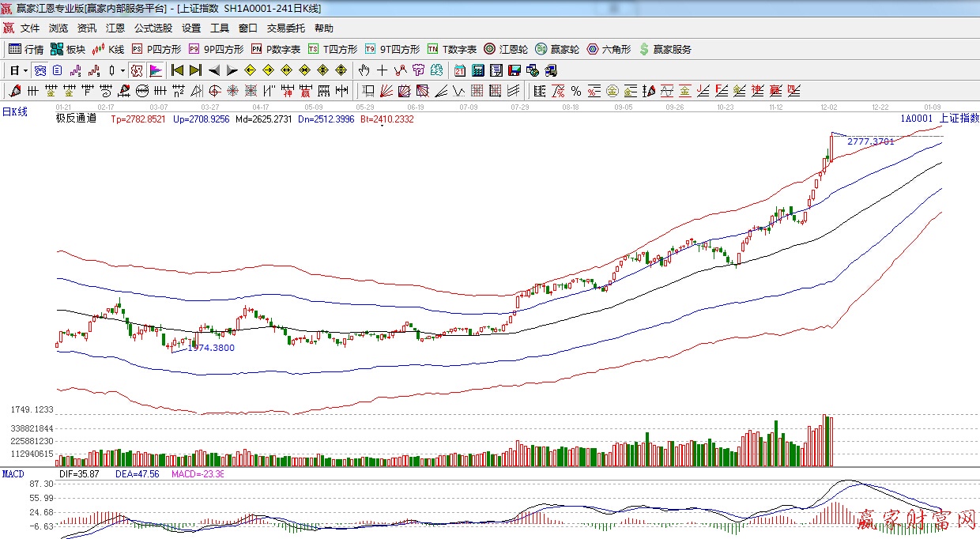Open the calendar icon in toolbar
The width and height of the screenshot is (980, 539).
click(x=459, y=70)
